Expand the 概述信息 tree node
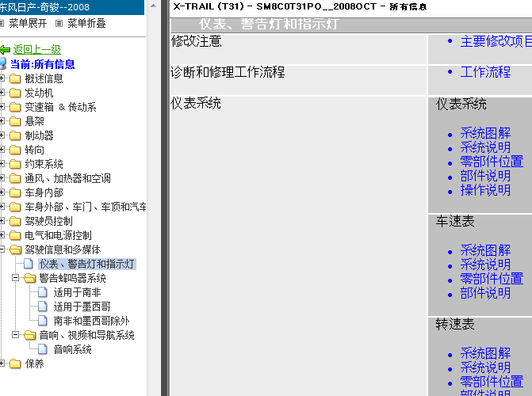This screenshot has height=396, width=532. coord(3,79)
